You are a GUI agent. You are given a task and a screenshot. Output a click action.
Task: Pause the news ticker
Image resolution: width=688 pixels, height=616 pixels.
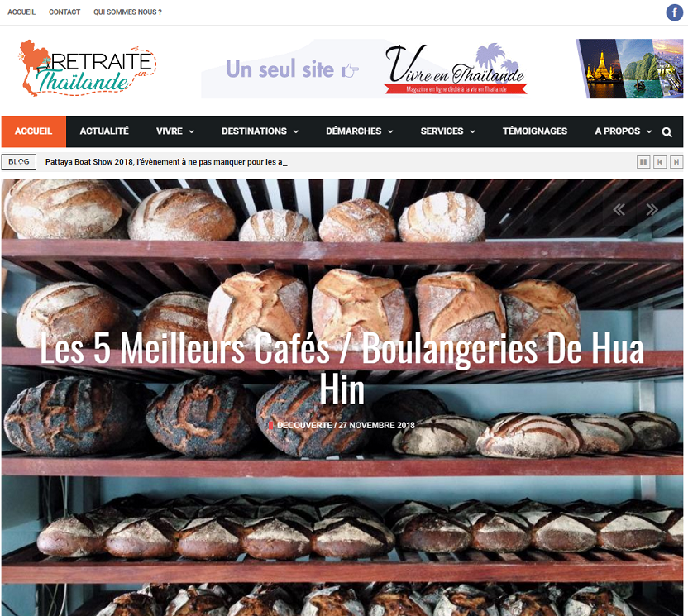(643, 162)
